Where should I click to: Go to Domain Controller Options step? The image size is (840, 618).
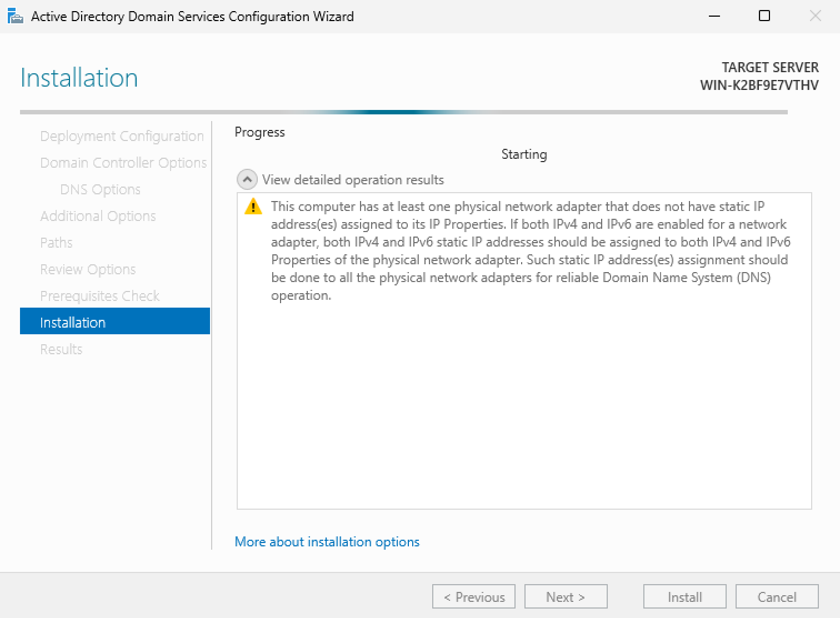coord(123,163)
